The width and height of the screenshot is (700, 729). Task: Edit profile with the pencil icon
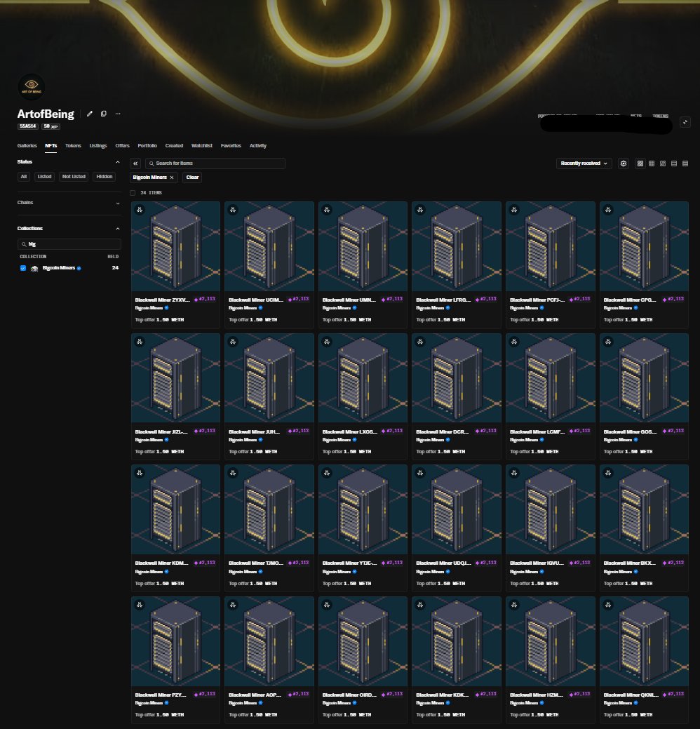point(90,114)
